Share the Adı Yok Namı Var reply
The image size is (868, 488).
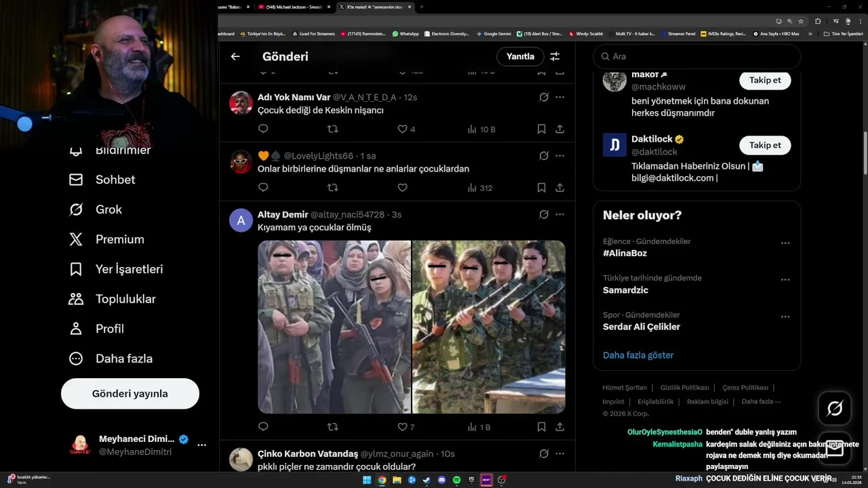click(560, 129)
